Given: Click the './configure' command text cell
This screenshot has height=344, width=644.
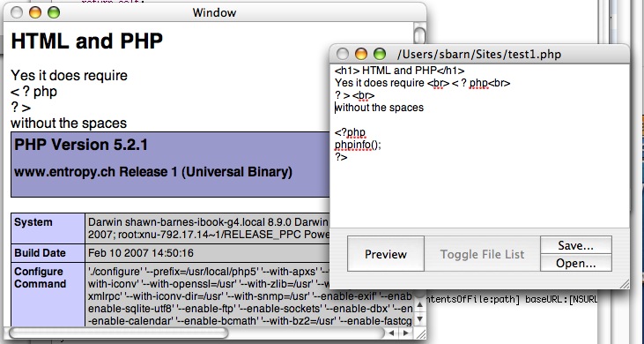Looking at the screenshot, I should (249, 295).
